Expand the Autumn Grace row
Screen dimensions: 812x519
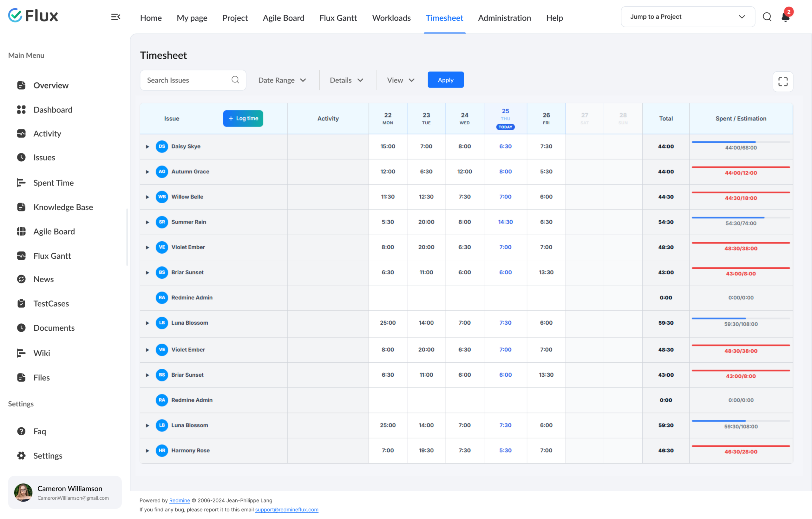pyautogui.click(x=147, y=172)
